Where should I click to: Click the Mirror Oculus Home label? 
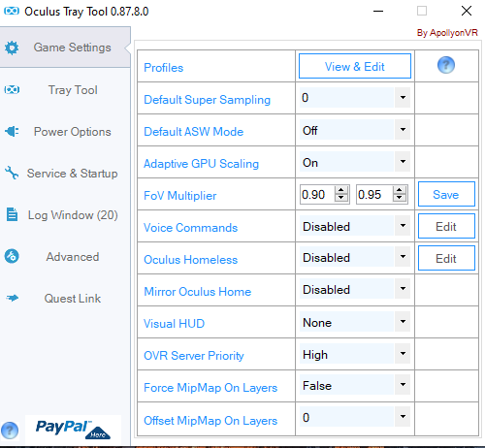[197, 292]
